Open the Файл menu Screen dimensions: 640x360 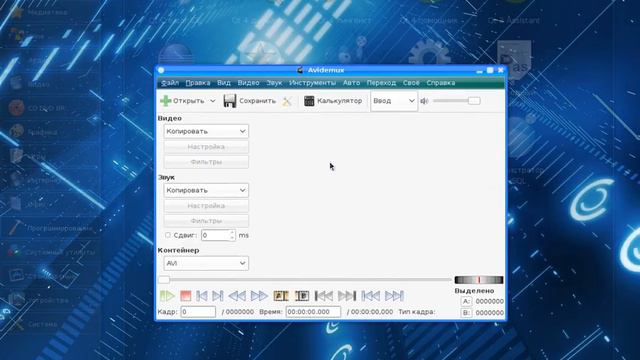coord(170,83)
